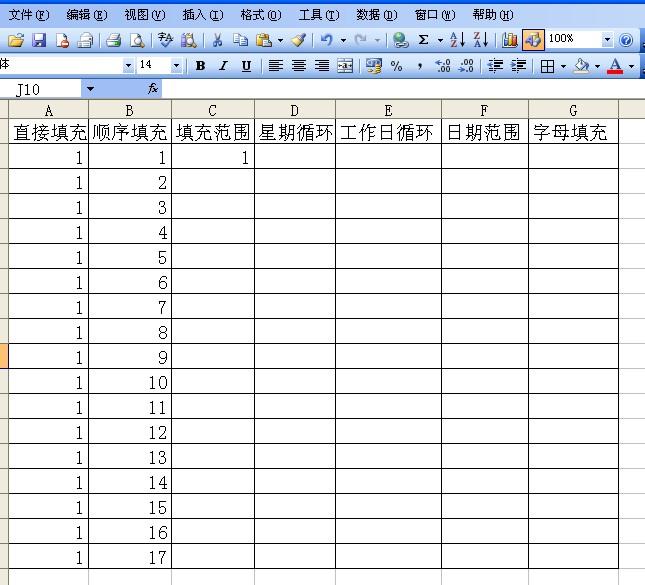Viewport: 645px width, 585px height.
Task: Apply currency style icon
Action: coord(374,65)
